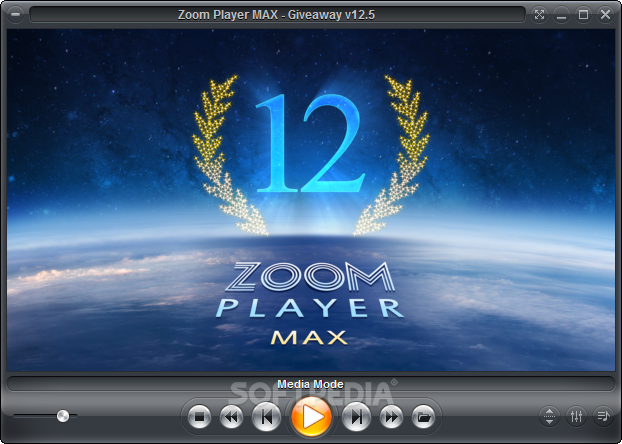Close the Zoom Player window
The width and height of the screenshot is (622, 444).
pyautogui.click(x=605, y=15)
